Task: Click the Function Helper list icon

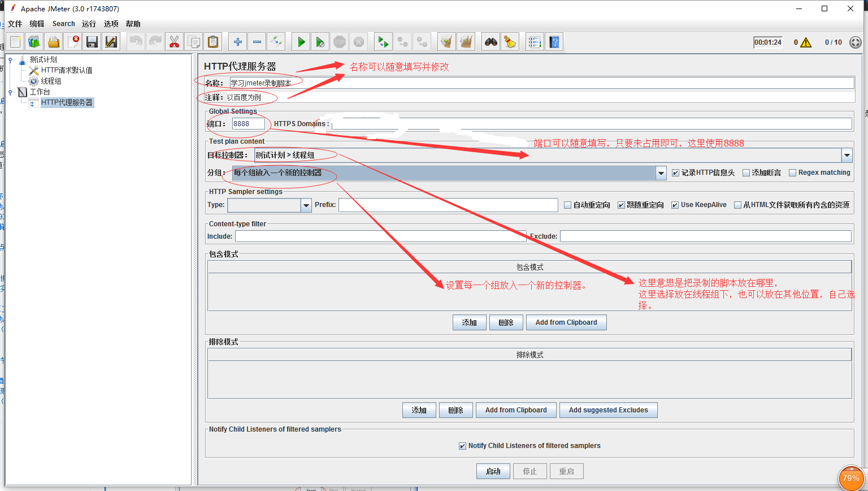Action: pos(535,42)
